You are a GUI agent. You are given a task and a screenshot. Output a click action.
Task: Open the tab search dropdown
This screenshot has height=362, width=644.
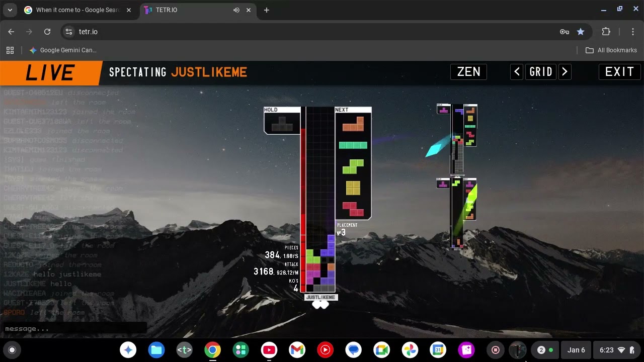pos(10,10)
